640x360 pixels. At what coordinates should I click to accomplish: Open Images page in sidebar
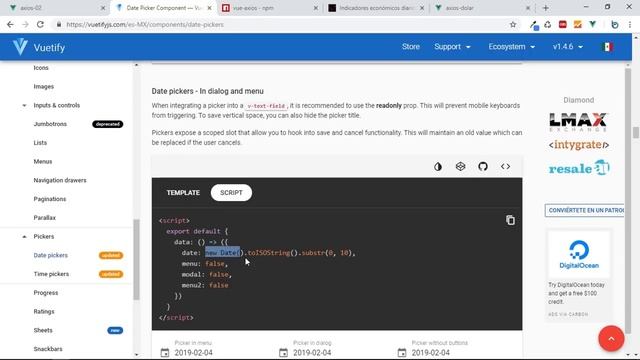44,87
